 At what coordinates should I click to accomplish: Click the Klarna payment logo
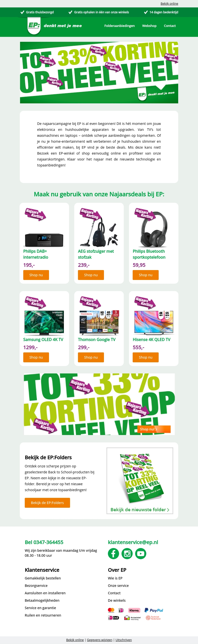[134, 610]
